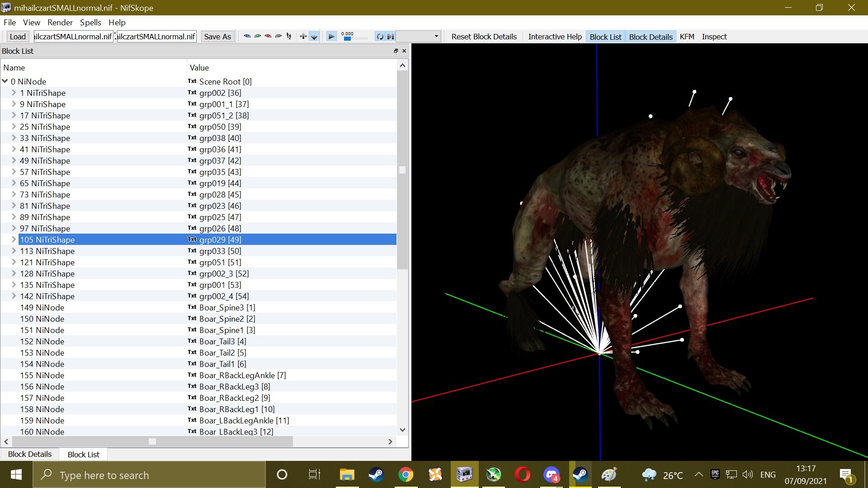
Task: Switch to the Front view (green eye)
Action: click(x=258, y=37)
